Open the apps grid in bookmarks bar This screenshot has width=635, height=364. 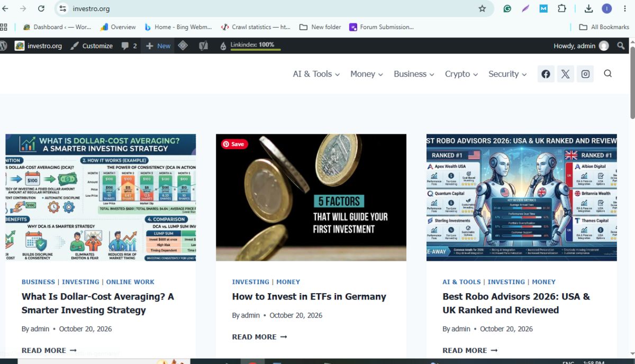click(4, 27)
